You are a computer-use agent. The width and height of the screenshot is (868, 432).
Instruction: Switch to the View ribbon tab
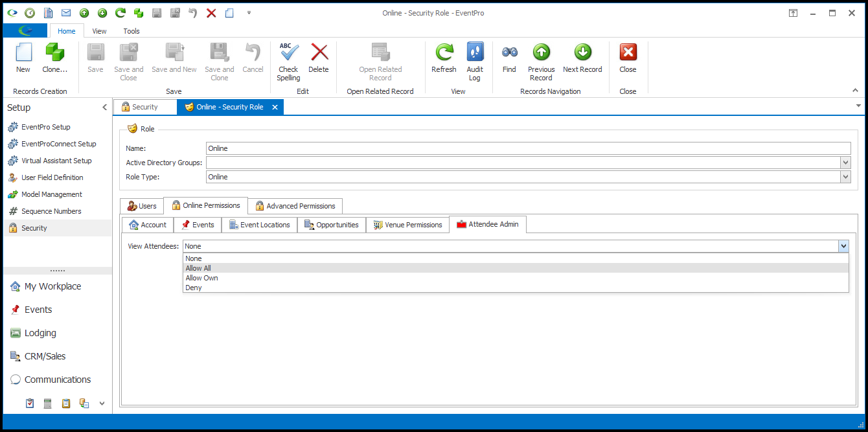pos(99,30)
